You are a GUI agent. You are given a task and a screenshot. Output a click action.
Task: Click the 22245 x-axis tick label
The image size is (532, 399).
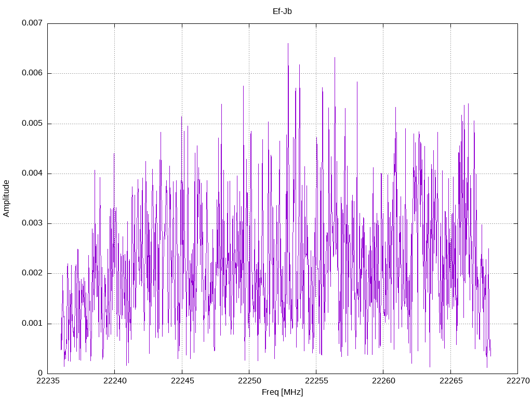click(182, 381)
